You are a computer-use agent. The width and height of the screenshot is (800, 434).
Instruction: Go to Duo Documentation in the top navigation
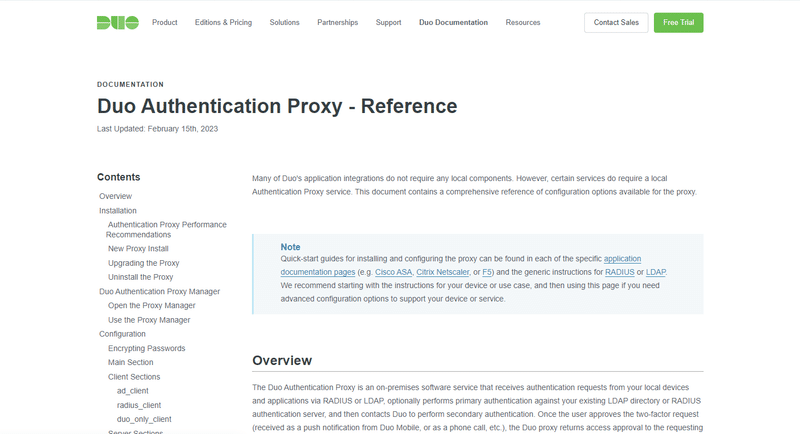click(454, 22)
